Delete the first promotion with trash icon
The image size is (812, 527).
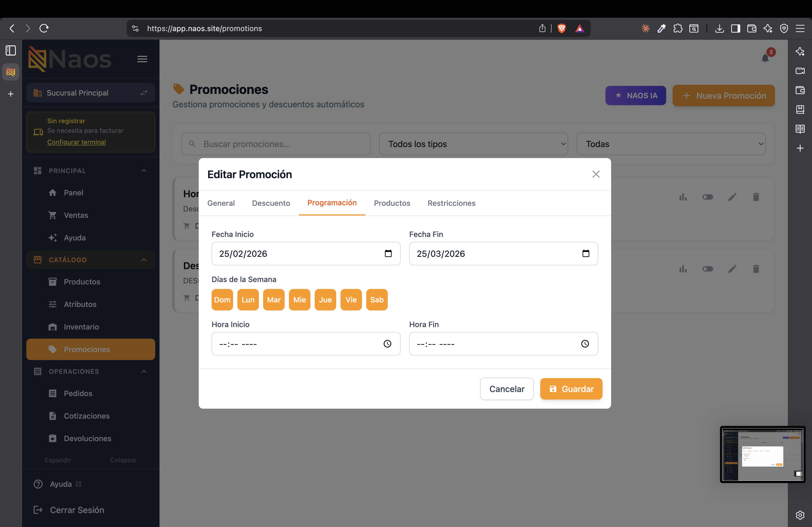756,197
